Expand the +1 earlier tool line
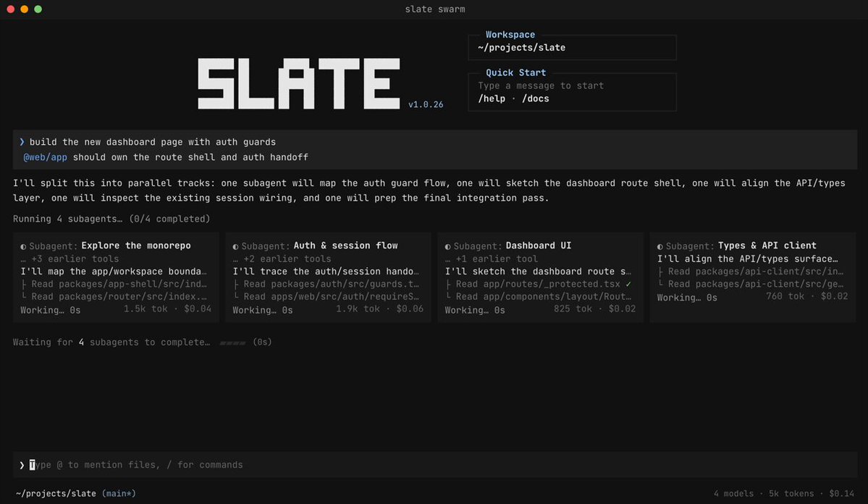This screenshot has width=868, height=504. pyautogui.click(x=491, y=259)
